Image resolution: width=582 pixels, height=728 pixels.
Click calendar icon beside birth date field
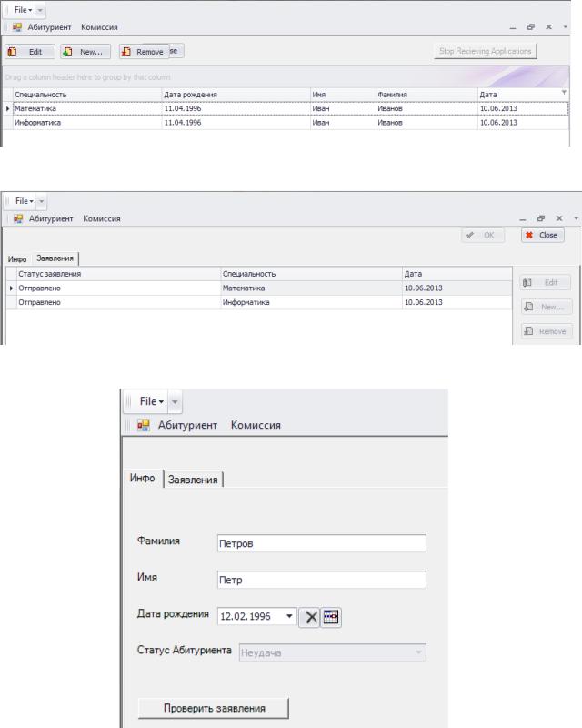tap(331, 617)
